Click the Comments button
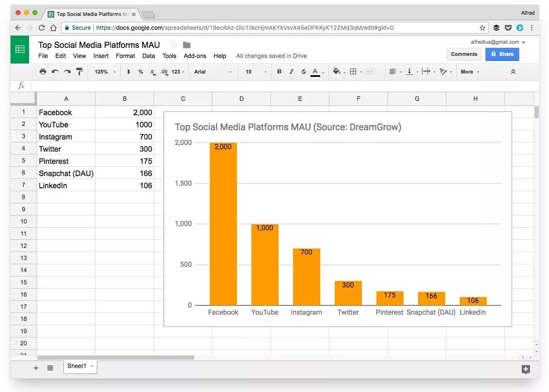Screen dimensions: 549x392 [464, 54]
